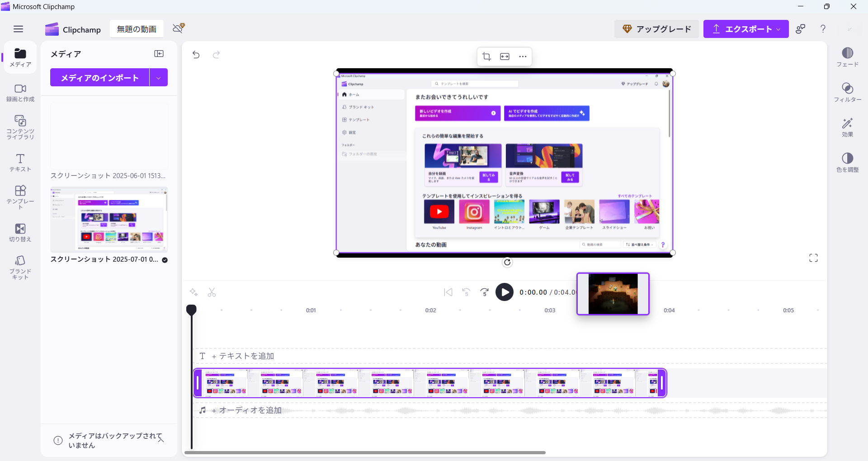Screen dimensions: 868x461
Task: Click the 0:02 mark on the timeline ruler
Action: click(x=430, y=310)
